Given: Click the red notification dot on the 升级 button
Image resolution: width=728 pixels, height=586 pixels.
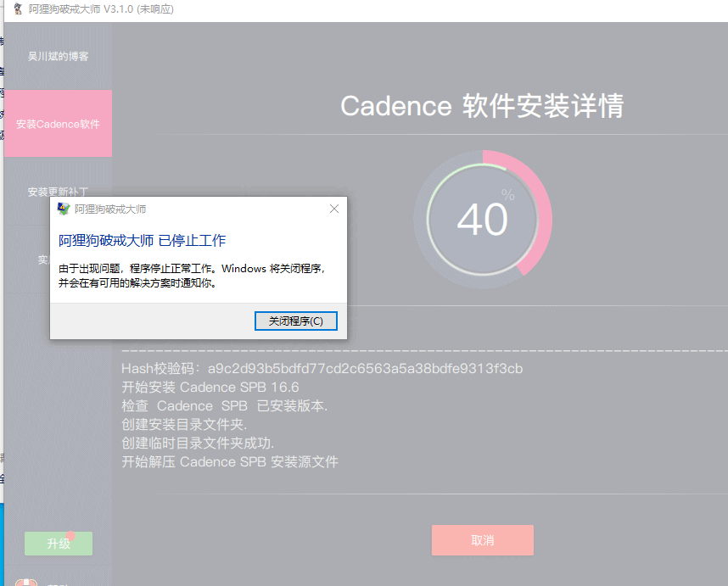Looking at the screenshot, I should point(70,535).
